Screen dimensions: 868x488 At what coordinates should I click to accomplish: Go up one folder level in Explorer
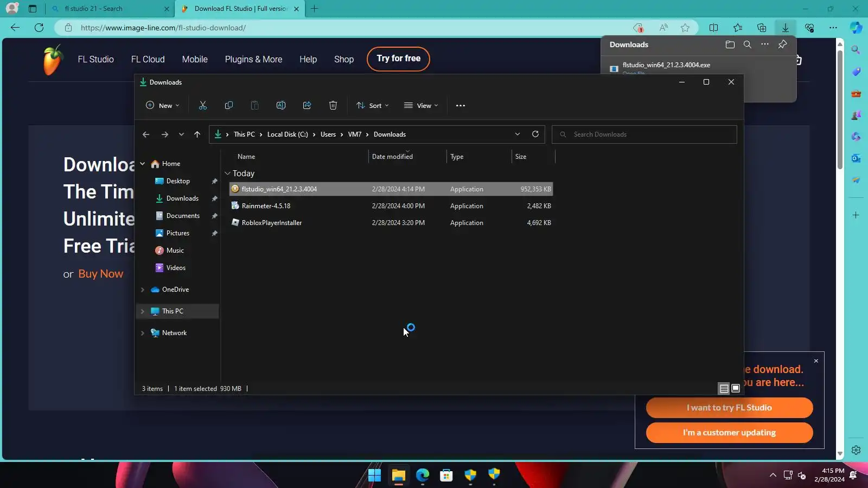197,134
